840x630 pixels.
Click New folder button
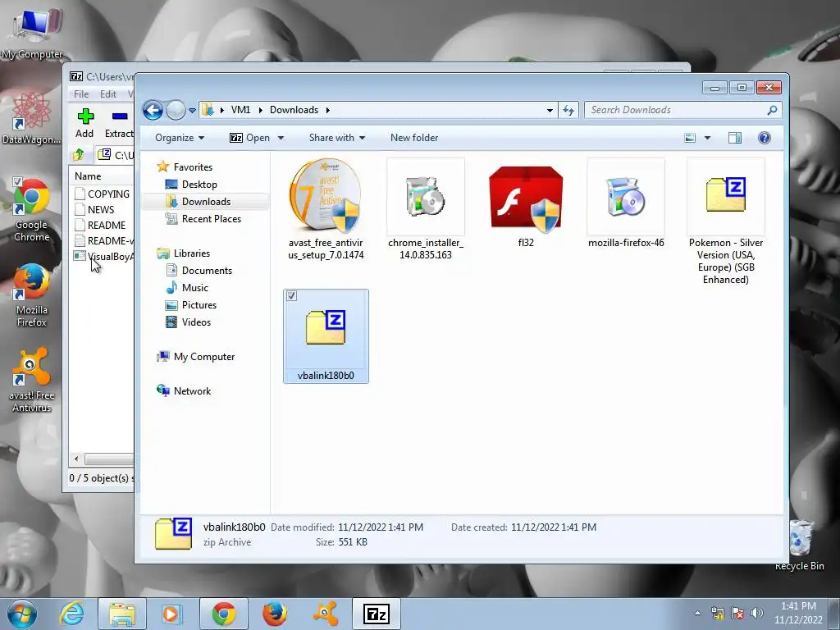point(414,138)
